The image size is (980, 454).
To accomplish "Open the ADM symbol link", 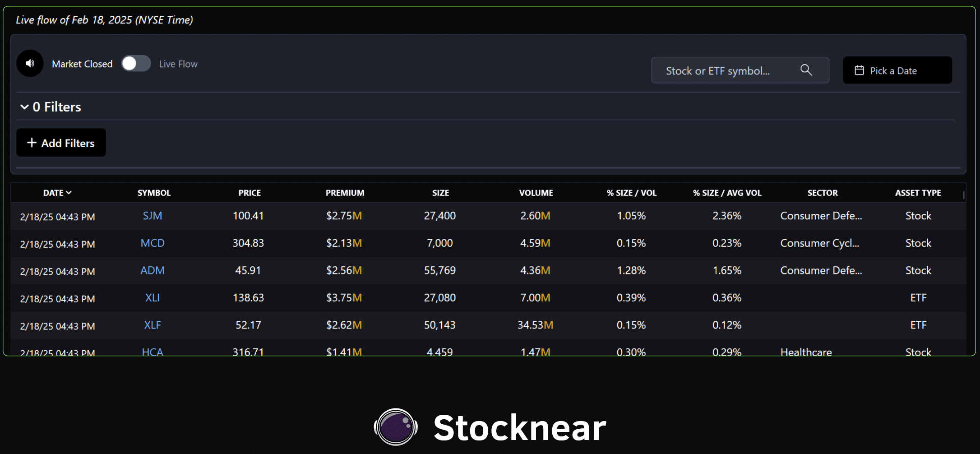I will pyautogui.click(x=153, y=270).
